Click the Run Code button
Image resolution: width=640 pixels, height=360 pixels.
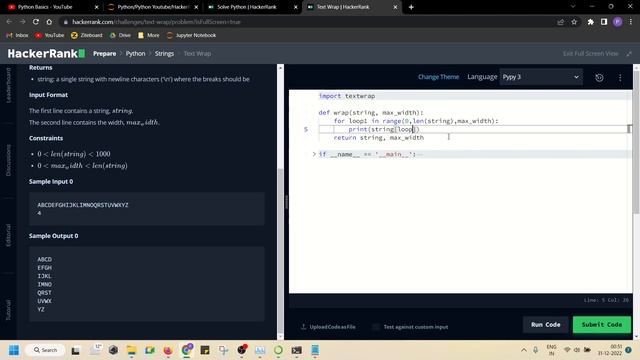pyautogui.click(x=545, y=324)
